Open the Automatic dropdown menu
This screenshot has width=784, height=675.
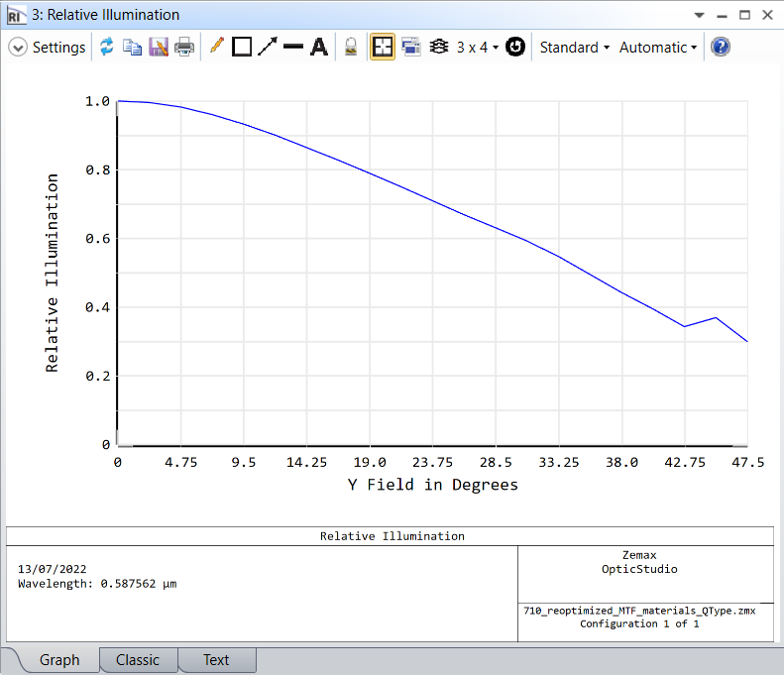pyautogui.click(x=658, y=48)
